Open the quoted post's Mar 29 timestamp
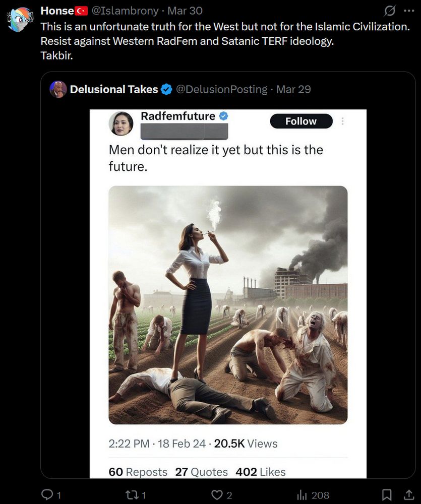 tap(293, 89)
